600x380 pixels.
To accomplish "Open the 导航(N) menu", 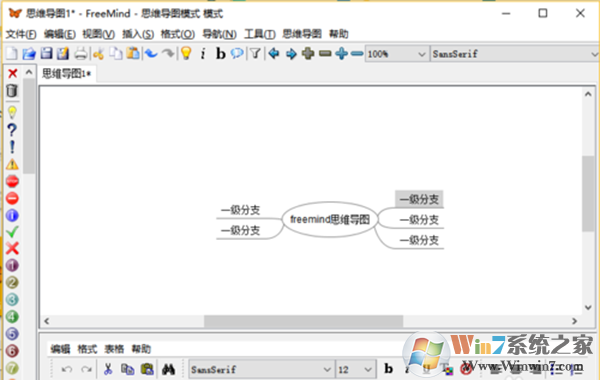I will pyautogui.click(x=219, y=34).
